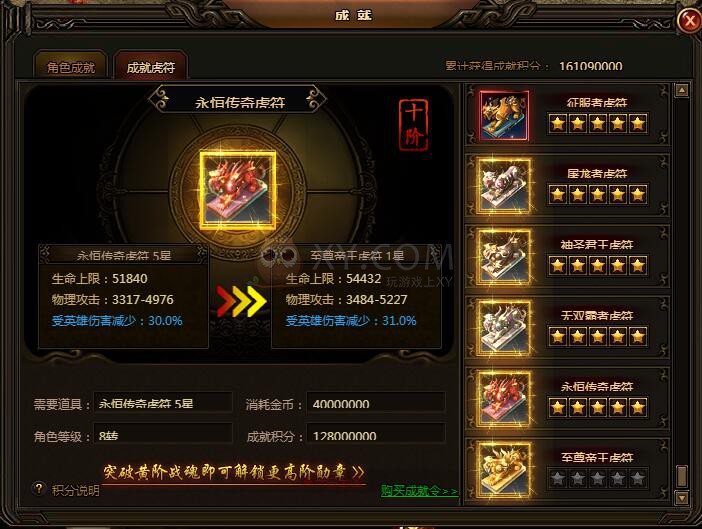Viewport: 702px width, 529px height.
Task: Click the central glowing red tiger talisman
Action: point(238,190)
